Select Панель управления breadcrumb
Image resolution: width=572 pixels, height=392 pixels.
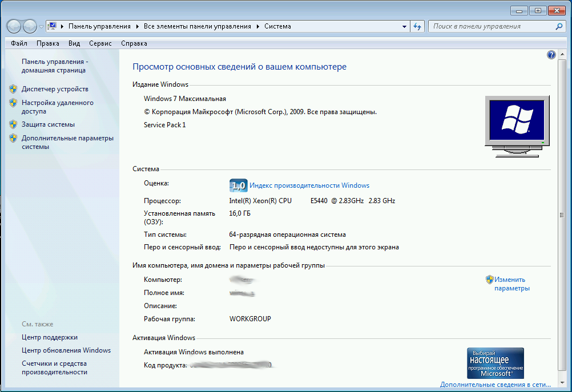[x=99, y=26]
